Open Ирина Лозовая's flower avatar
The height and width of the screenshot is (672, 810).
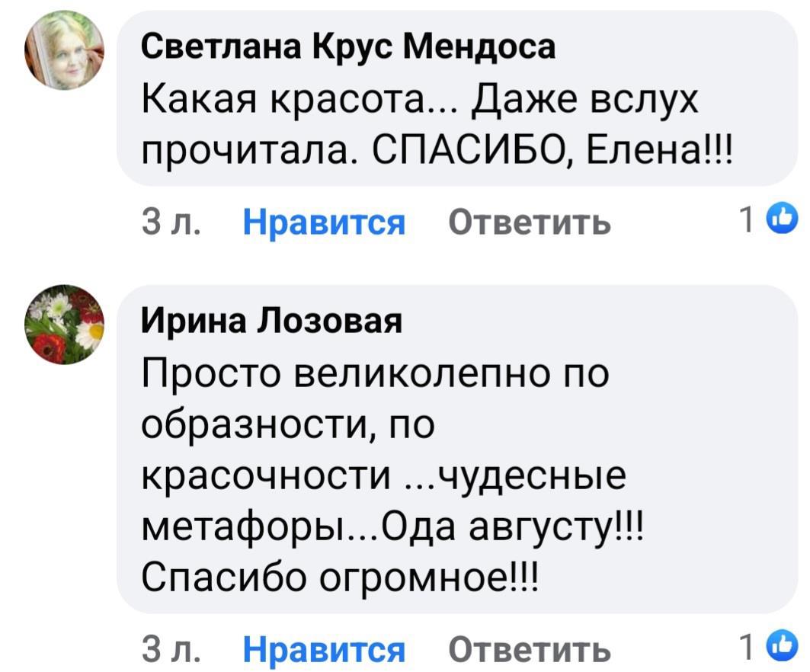click(65, 324)
